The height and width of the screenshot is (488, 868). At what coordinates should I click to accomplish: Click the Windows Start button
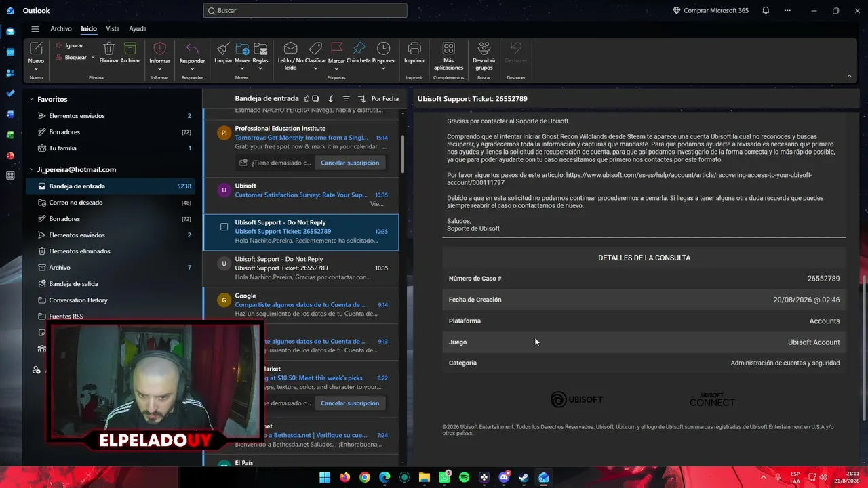(325, 477)
